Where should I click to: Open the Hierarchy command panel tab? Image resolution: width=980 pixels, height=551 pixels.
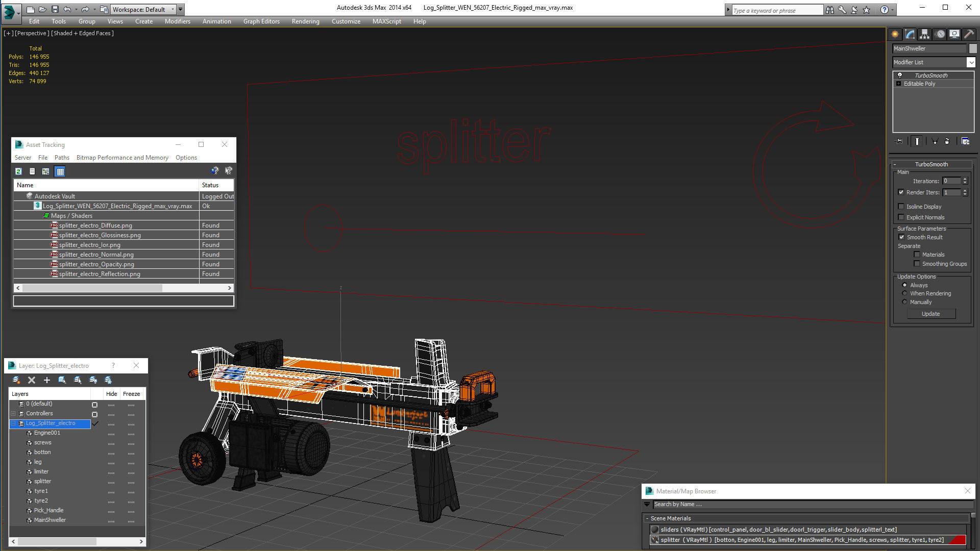(924, 34)
